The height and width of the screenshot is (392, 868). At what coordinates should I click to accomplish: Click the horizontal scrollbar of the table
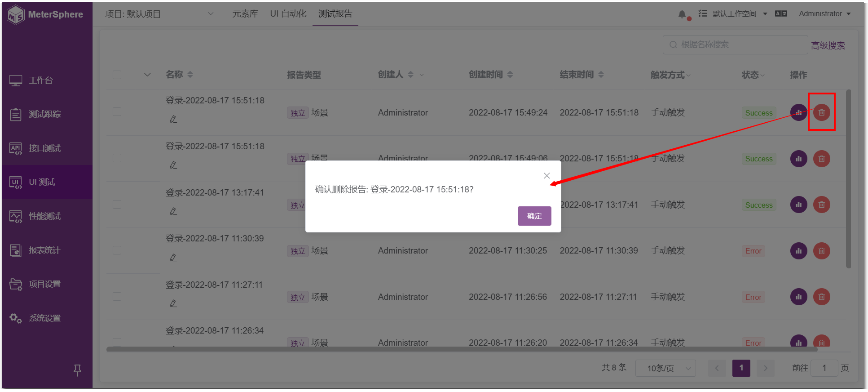(x=462, y=349)
